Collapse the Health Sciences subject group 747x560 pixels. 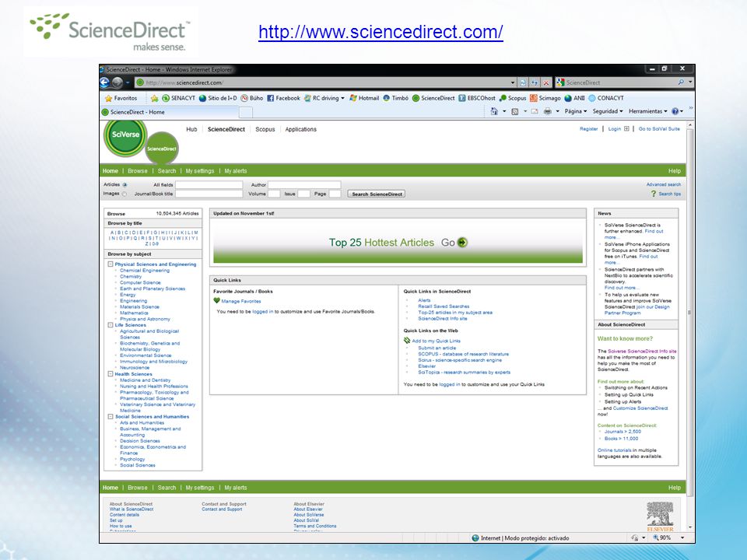[110, 374]
